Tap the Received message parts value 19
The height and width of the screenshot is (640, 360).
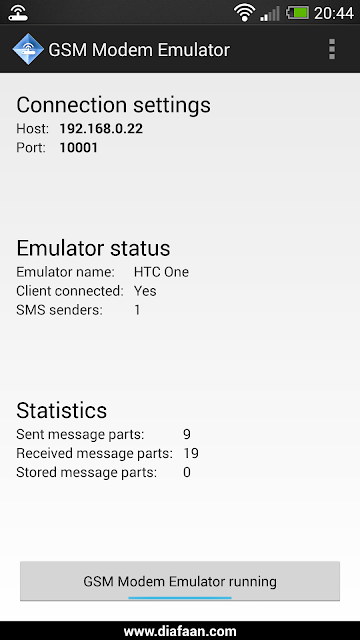click(191, 453)
